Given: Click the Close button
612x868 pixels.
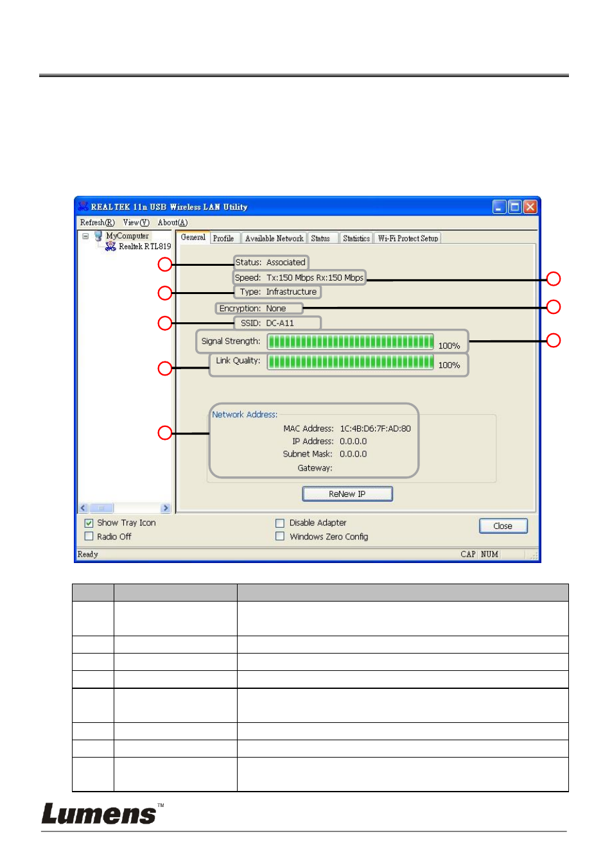Looking at the screenshot, I should point(503,526).
